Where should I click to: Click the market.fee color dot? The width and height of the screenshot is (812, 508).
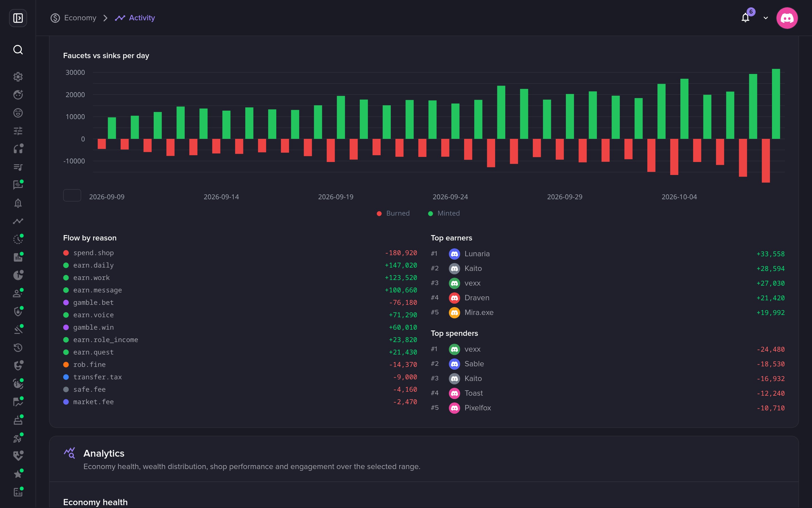66,402
